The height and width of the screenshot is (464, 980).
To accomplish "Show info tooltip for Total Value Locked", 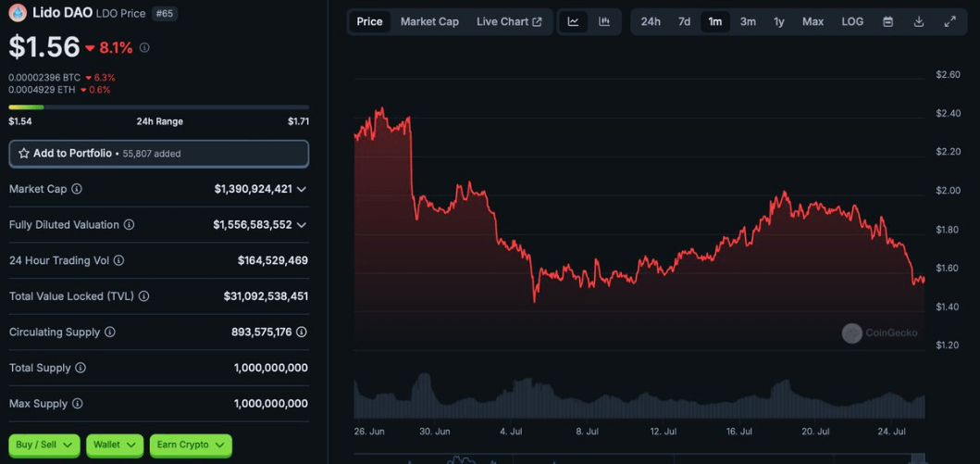I will (x=143, y=296).
